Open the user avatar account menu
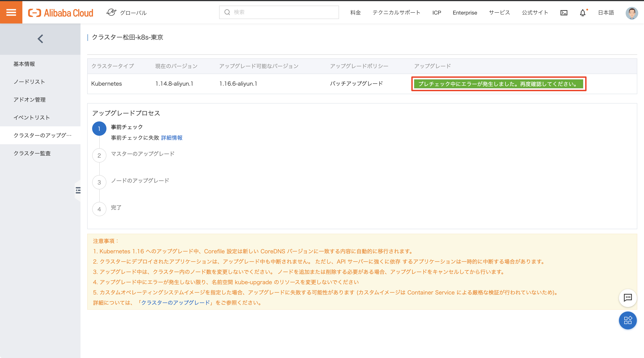Screen dimensions: 644x358 point(631,13)
